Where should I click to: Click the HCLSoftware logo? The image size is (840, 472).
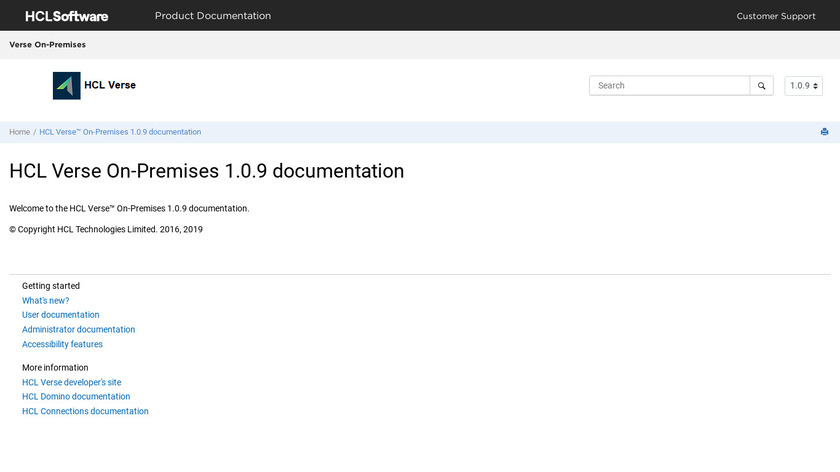pyautogui.click(x=67, y=16)
